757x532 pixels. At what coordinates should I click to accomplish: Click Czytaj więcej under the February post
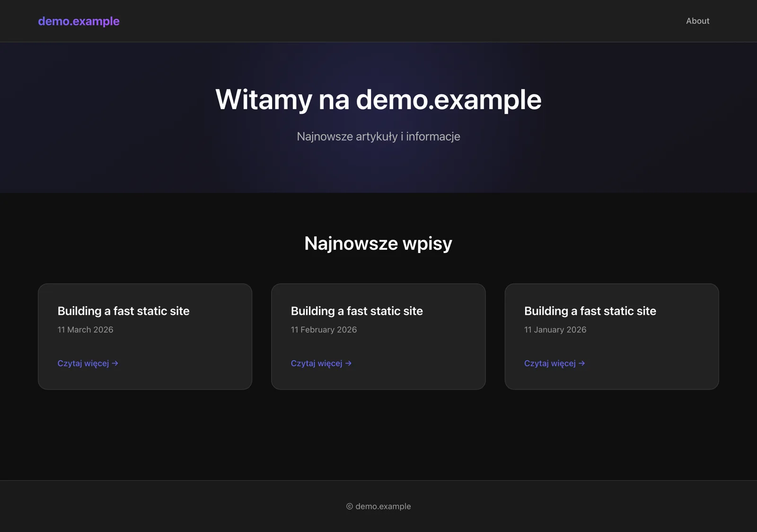coord(321,363)
